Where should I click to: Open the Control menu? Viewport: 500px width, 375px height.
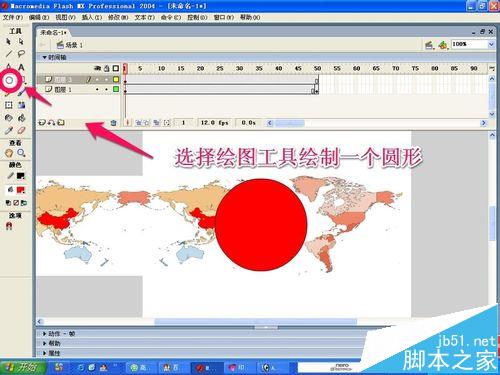tap(197, 17)
